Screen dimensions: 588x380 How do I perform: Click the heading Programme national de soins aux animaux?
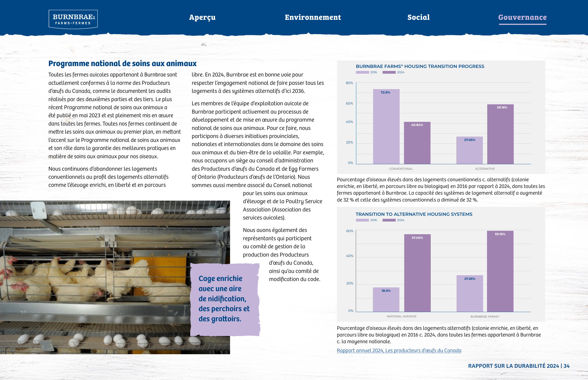click(x=122, y=64)
